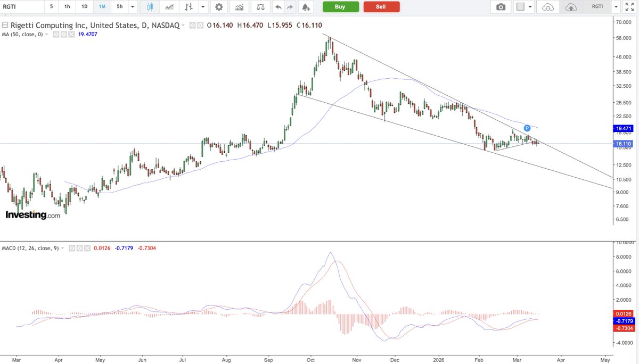639x364 pixels.
Task: Click the -0.7179 MACD axis label
Action: coord(624,321)
